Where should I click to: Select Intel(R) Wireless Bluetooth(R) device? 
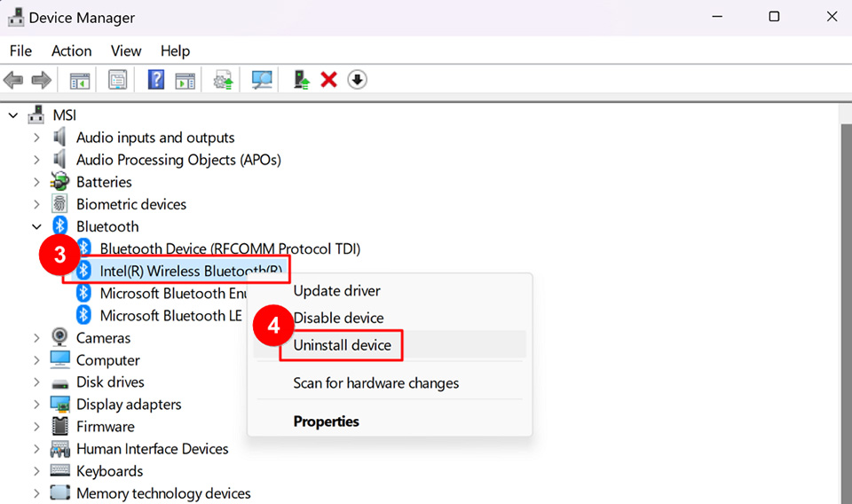(191, 271)
